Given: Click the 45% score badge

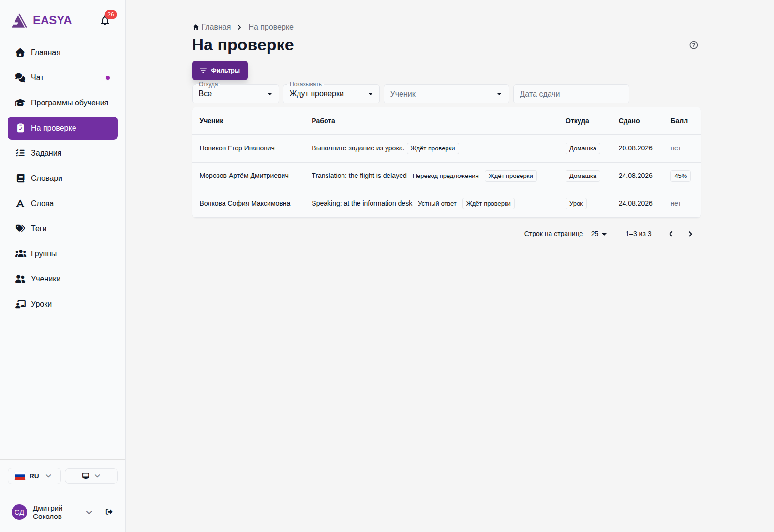Looking at the screenshot, I should point(681,176).
